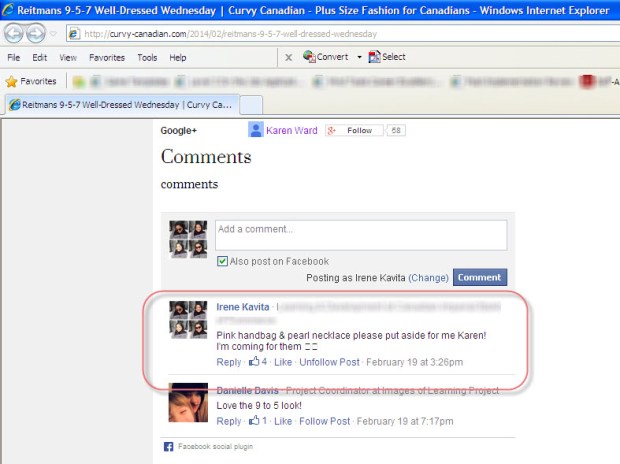Image resolution: width=620 pixels, height=464 pixels.
Task: Click in the Add a comment field
Action: 360,235
